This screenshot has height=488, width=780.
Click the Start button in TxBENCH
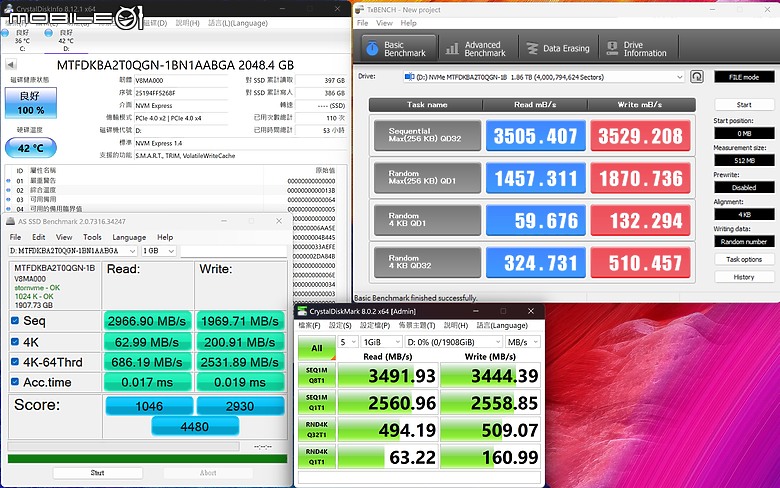point(744,104)
